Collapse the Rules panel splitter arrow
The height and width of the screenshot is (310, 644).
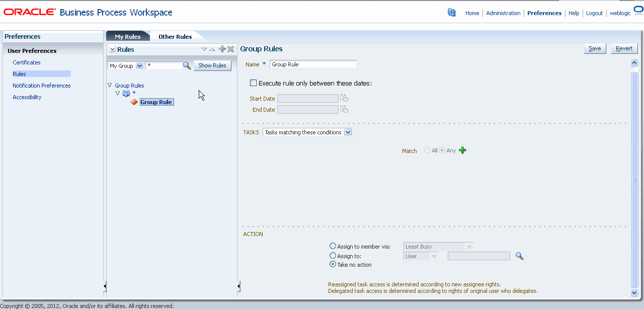pyautogui.click(x=238, y=286)
